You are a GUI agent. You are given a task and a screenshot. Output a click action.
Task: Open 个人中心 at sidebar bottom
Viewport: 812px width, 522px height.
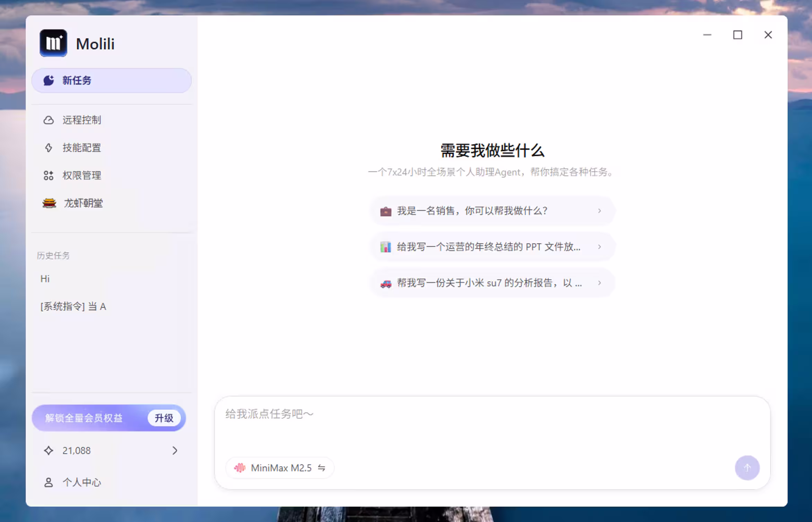tap(82, 482)
